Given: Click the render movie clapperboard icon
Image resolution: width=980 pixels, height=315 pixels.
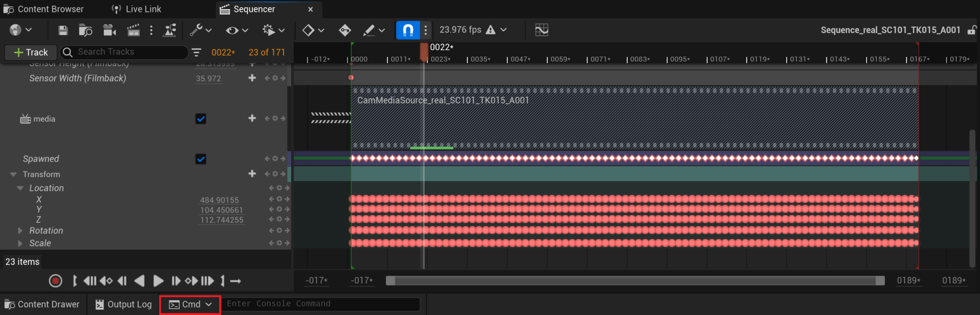Looking at the screenshot, I should click(134, 30).
